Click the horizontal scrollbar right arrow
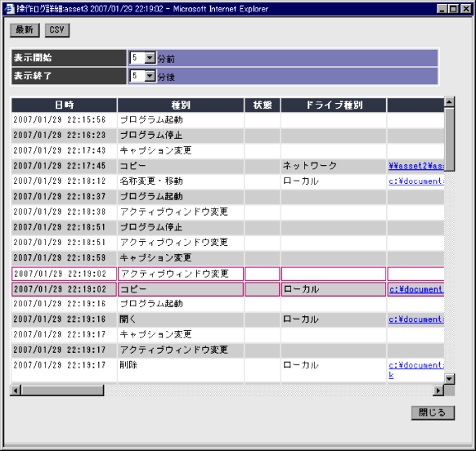Image resolution: width=476 pixels, height=451 pixels. tap(438, 391)
